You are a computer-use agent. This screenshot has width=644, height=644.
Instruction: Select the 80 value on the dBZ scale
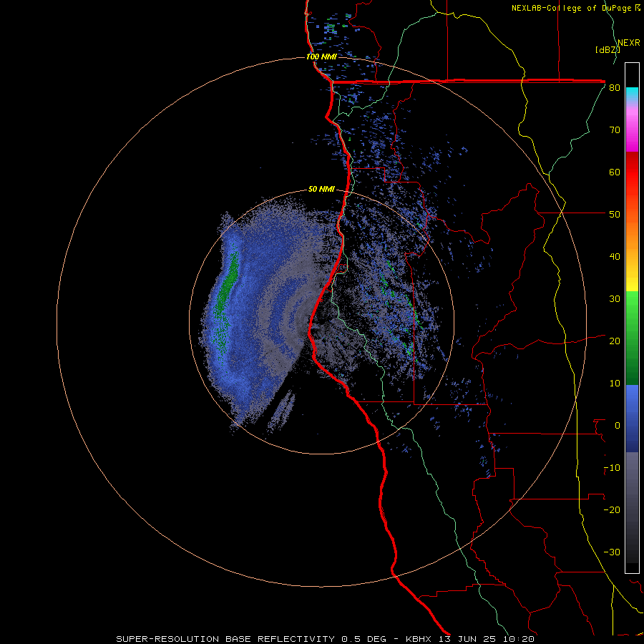point(615,88)
